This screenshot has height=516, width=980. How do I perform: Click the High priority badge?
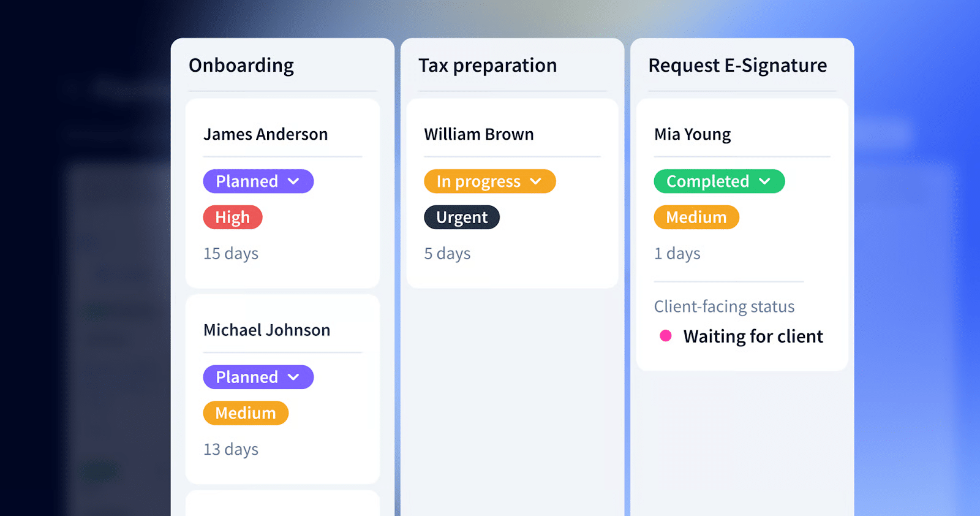coord(232,217)
